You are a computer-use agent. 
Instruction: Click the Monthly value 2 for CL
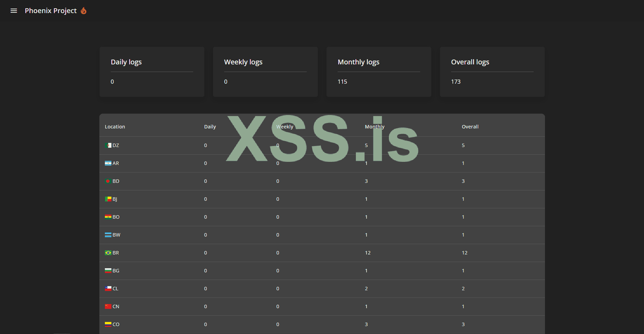click(366, 289)
